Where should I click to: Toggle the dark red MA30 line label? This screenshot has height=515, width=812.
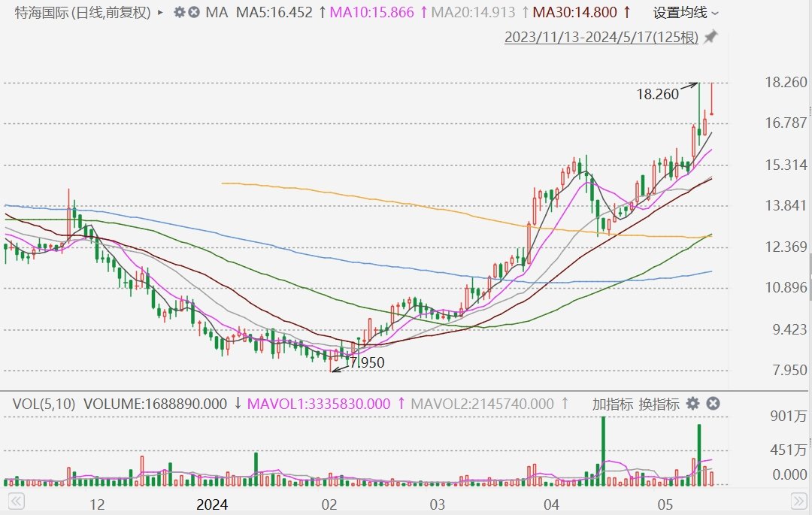coord(575,13)
